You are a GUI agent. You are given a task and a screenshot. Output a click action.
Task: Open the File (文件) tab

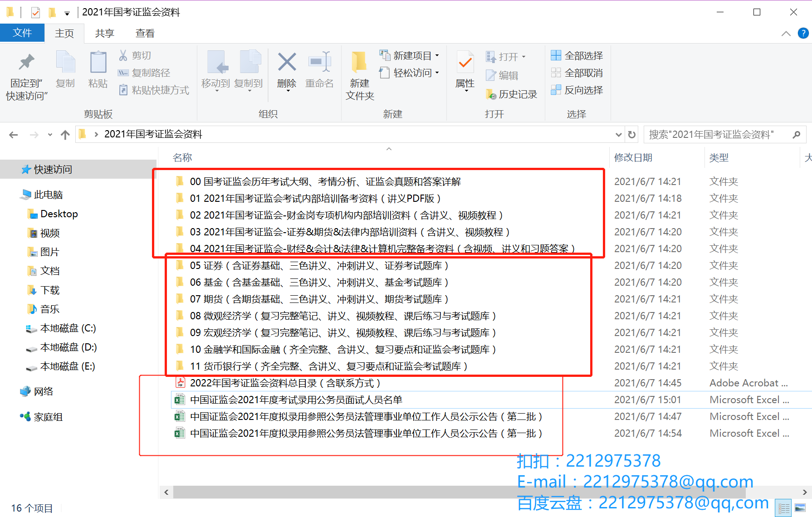tap(22, 33)
